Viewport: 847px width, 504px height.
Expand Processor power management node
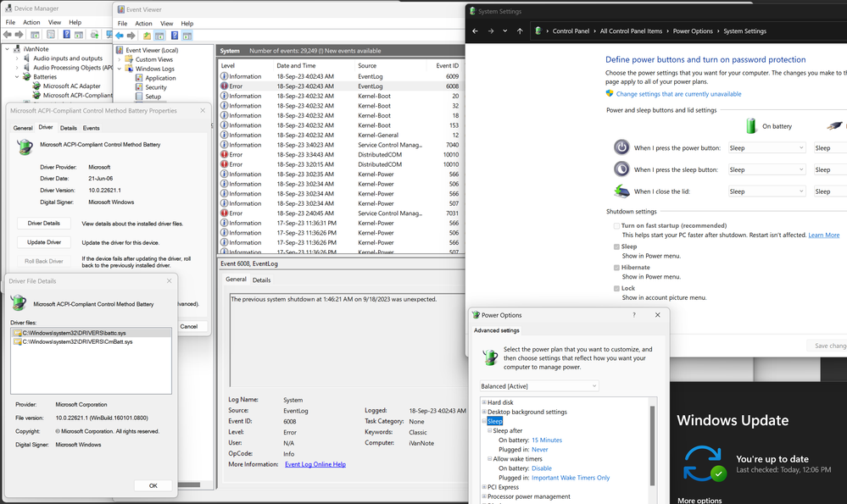coord(484,496)
